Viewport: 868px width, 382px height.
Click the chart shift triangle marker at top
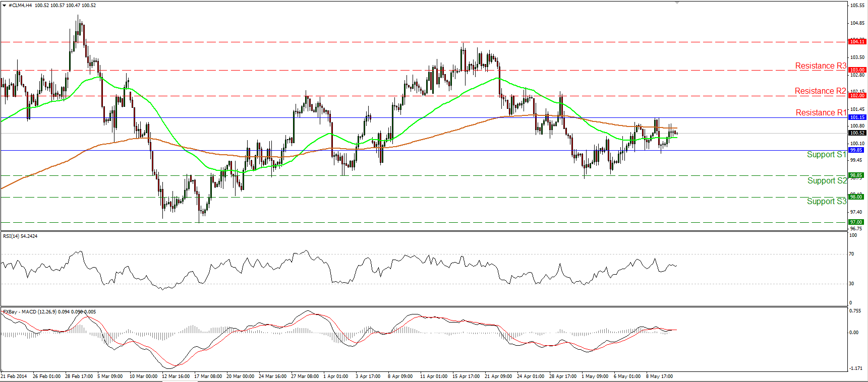(677, 3)
